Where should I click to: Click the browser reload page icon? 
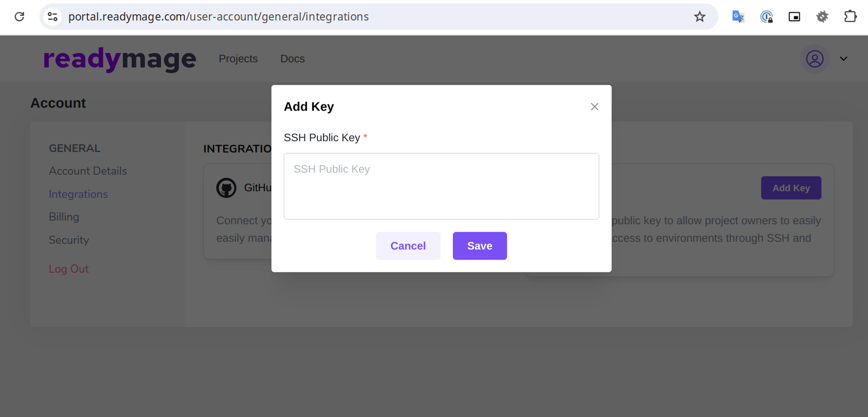point(19,17)
